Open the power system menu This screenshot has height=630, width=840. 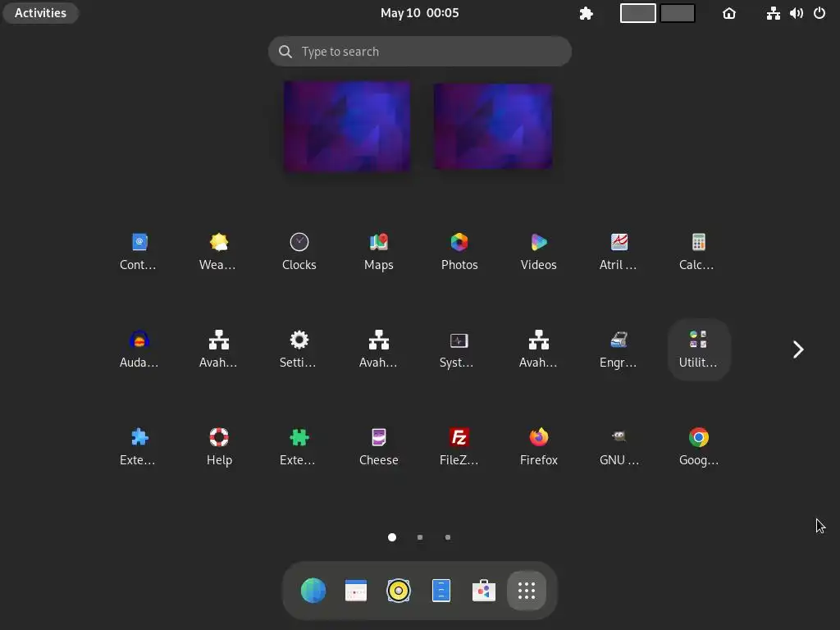click(819, 13)
